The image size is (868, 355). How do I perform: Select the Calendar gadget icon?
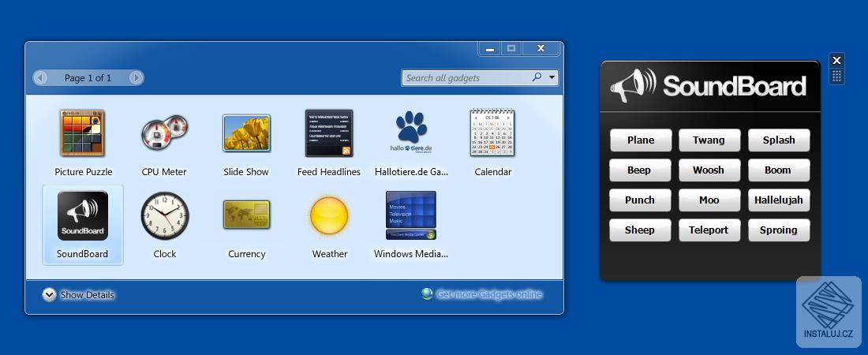[x=492, y=133]
